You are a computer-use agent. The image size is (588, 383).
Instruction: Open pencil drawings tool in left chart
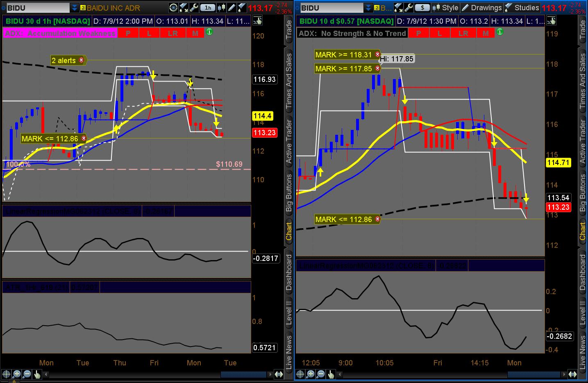tap(232, 7)
